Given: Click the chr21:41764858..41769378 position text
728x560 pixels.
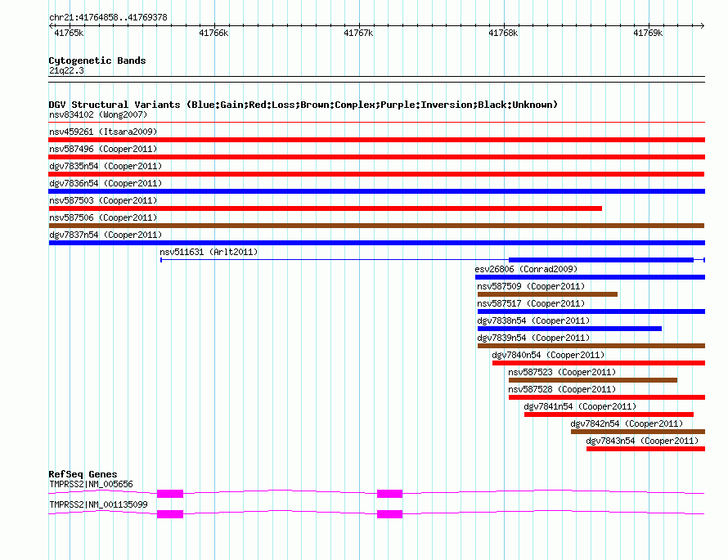Looking at the screenshot, I should coord(108,17).
